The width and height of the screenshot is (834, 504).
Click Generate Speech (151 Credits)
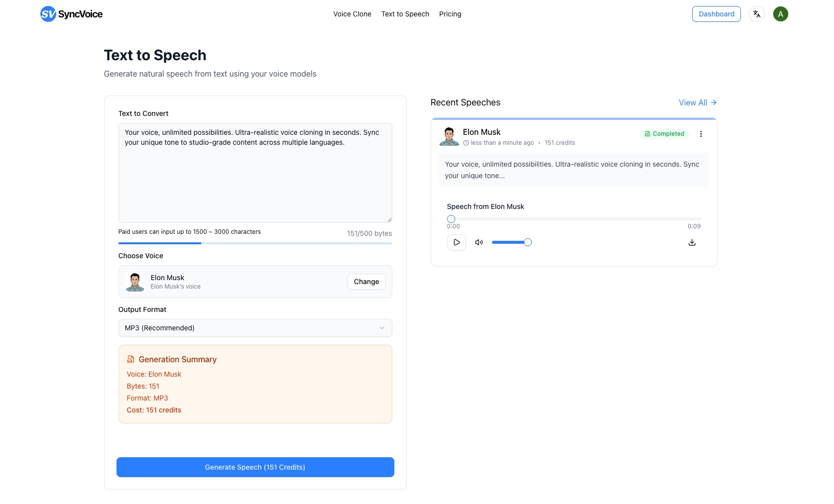pyautogui.click(x=255, y=467)
